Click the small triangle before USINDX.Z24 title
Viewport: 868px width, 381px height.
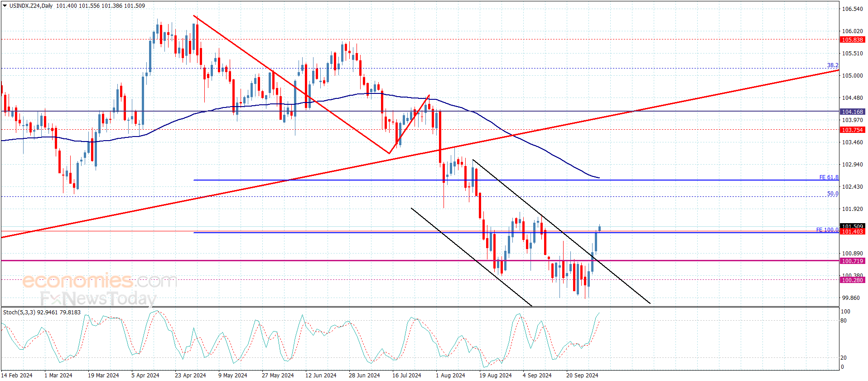click(5, 6)
